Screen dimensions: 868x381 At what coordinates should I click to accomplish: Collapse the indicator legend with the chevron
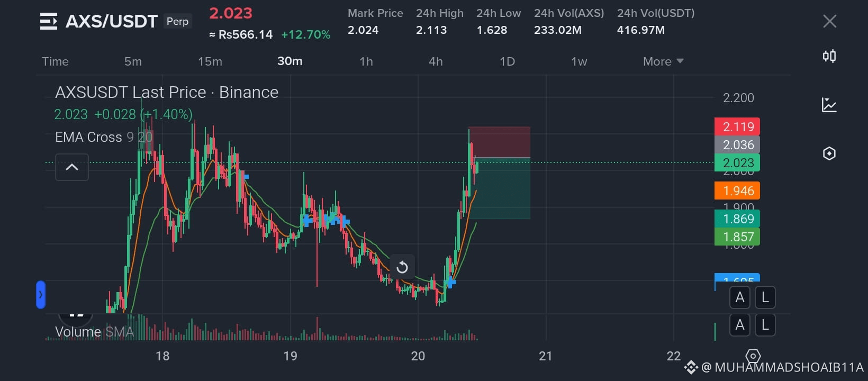(x=72, y=167)
